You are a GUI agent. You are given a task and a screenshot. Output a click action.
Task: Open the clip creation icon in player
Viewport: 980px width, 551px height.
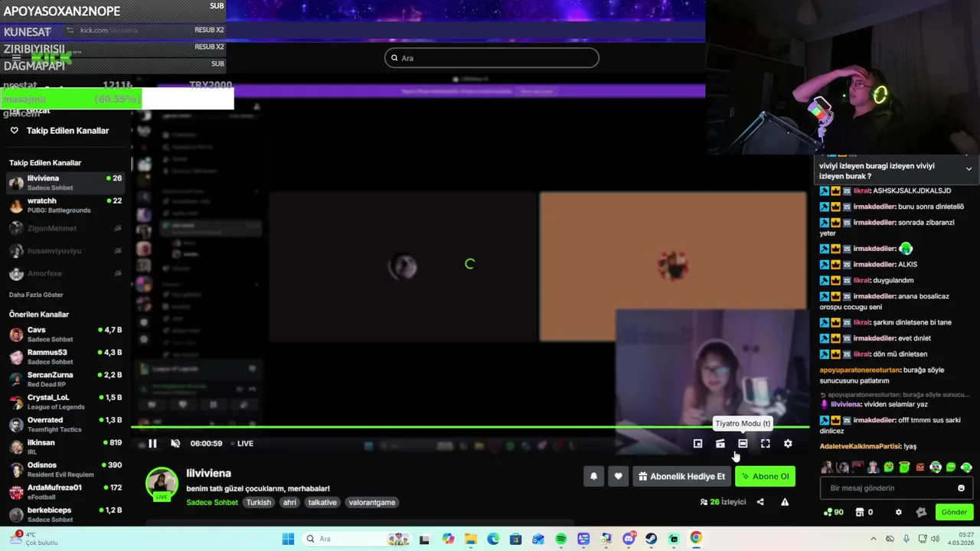click(x=720, y=443)
